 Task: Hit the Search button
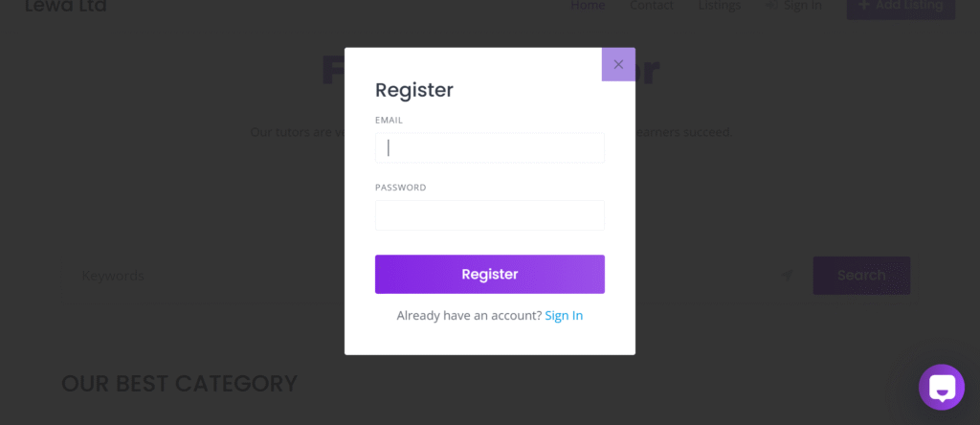tap(861, 276)
